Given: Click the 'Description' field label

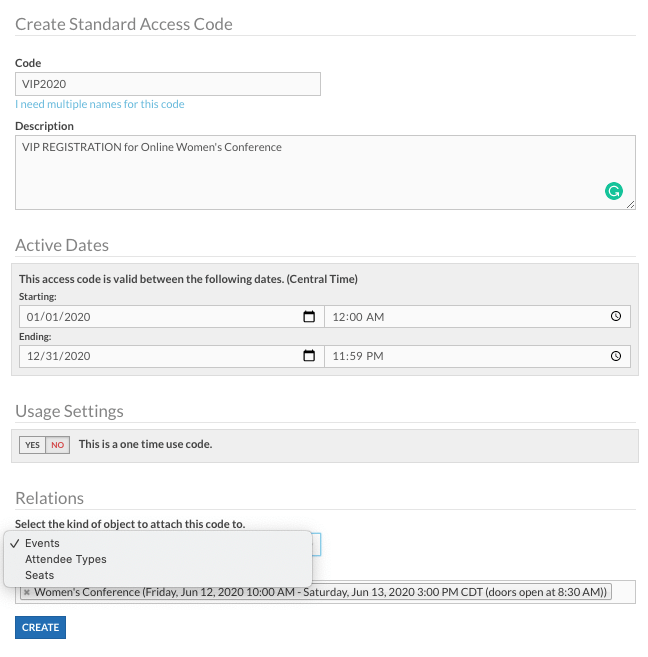Looking at the screenshot, I should (x=44, y=126).
